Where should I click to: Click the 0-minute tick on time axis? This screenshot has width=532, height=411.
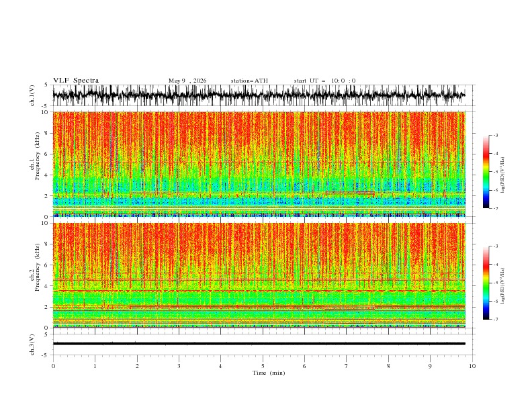[x=53, y=366]
